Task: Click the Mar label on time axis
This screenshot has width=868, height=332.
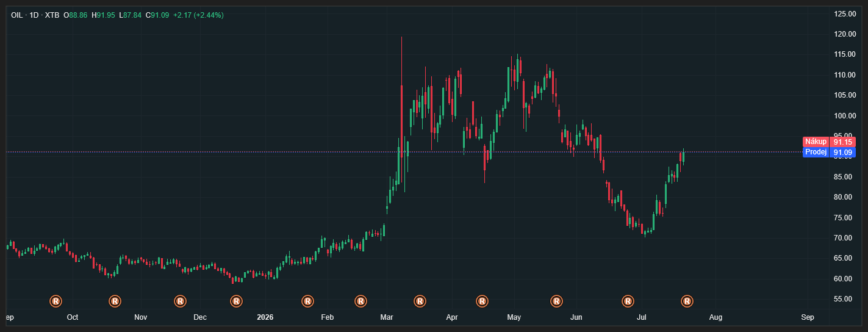Action: 387,317
